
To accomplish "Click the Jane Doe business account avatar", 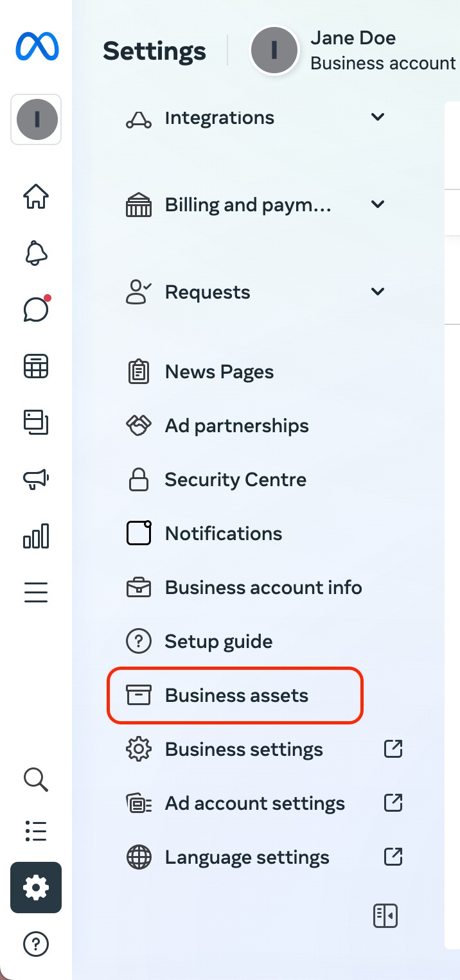I will pos(274,50).
